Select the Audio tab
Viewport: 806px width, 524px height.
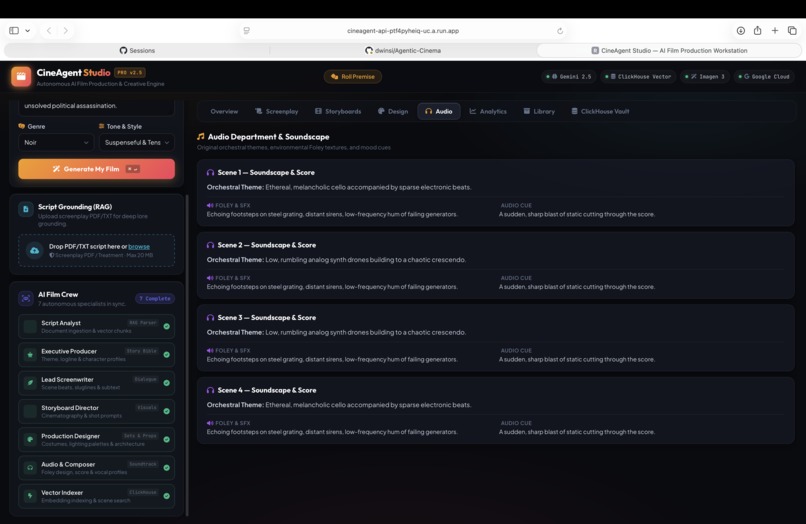click(438, 111)
